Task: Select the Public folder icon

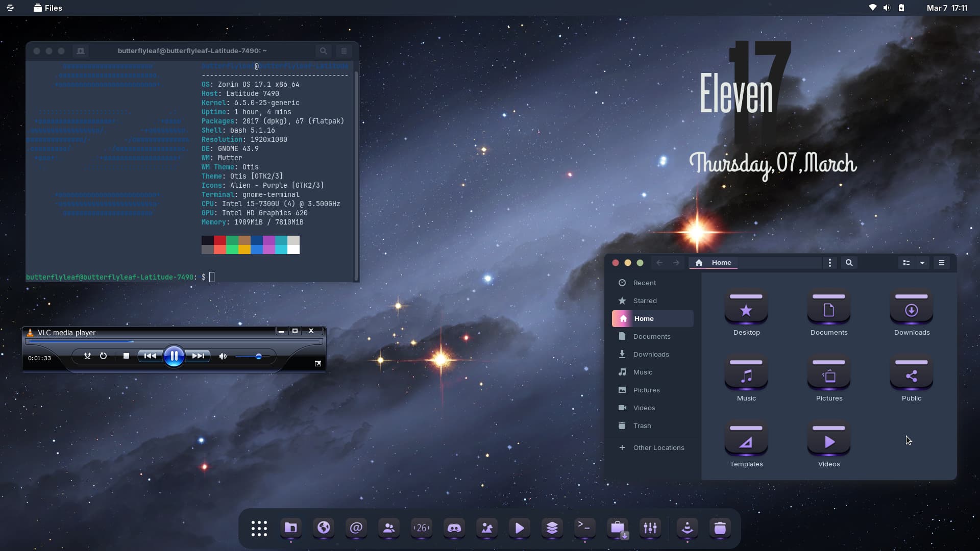Action: coord(912,373)
